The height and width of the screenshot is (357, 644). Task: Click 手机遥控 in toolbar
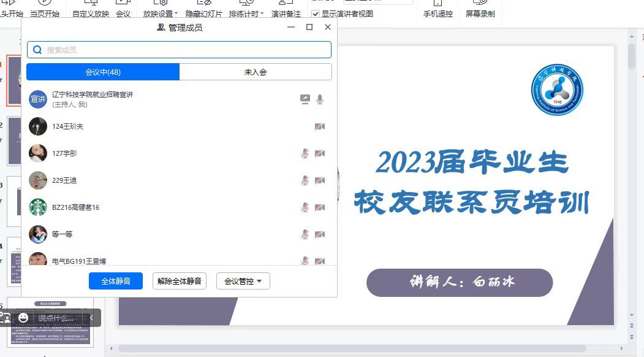tap(438, 13)
